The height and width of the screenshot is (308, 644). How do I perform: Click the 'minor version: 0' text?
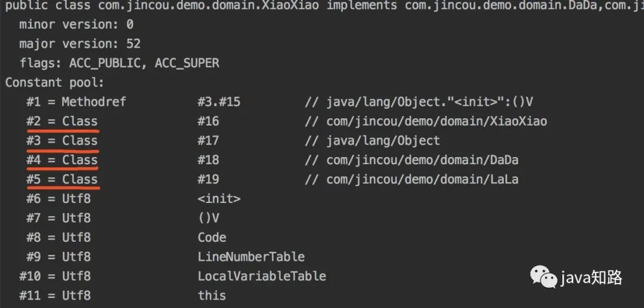pyautogui.click(x=76, y=25)
